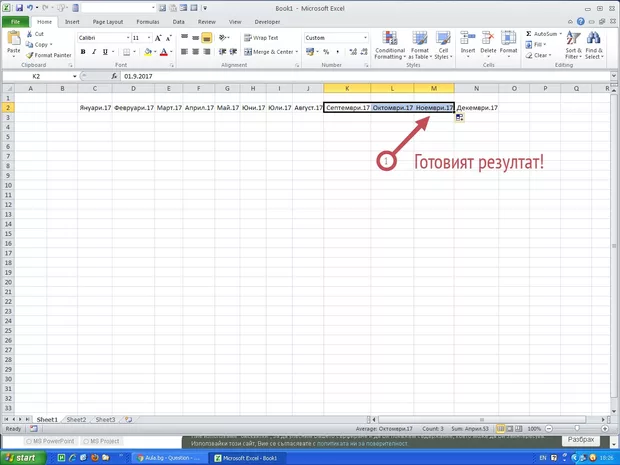Click the zoom slider in status bar
The height and width of the screenshot is (465, 620).
click(574, 428)
